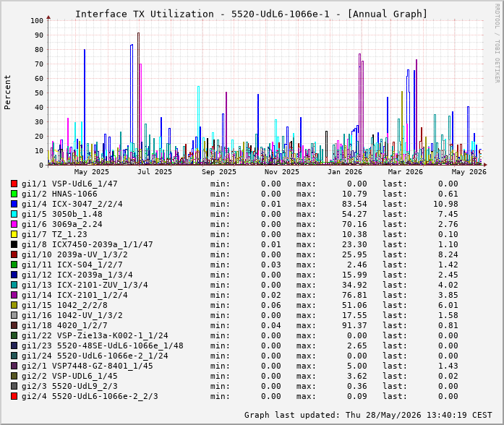Click the red swatch for gi2/4 5520-UdL6-1066e-2_2/3
The width and height of the screenshot is (504, 425).
point(14,396)
